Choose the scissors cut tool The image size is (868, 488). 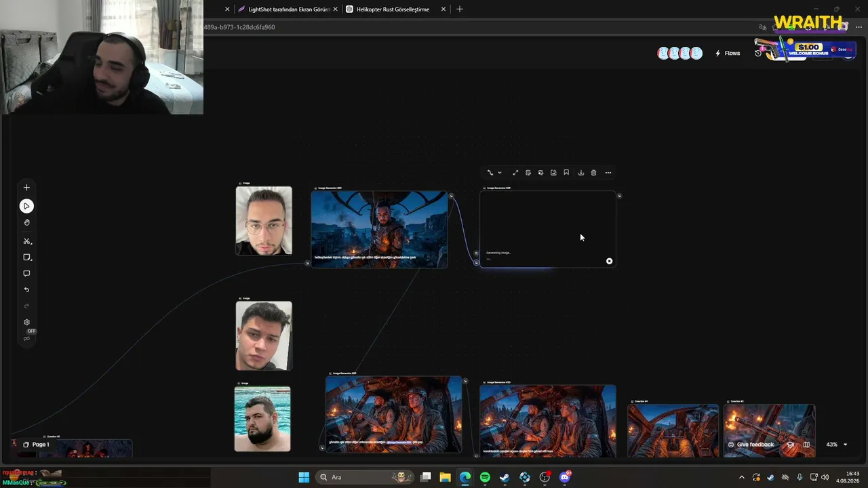point(26,241)
